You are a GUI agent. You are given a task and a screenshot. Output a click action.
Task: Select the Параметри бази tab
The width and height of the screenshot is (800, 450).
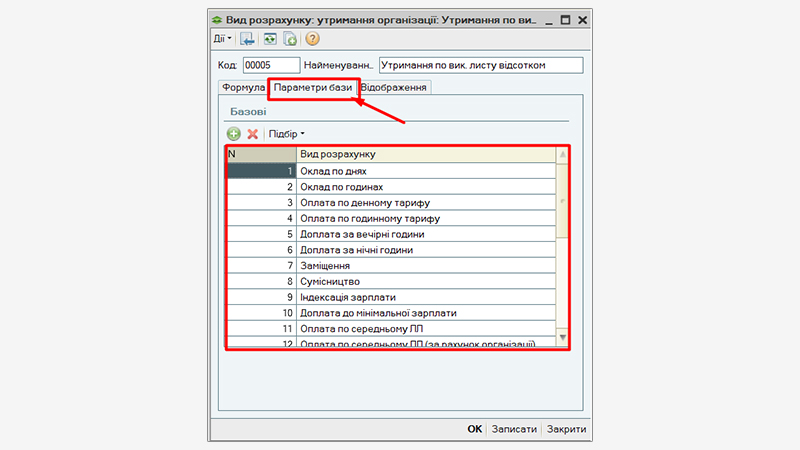tap(313, 87)
